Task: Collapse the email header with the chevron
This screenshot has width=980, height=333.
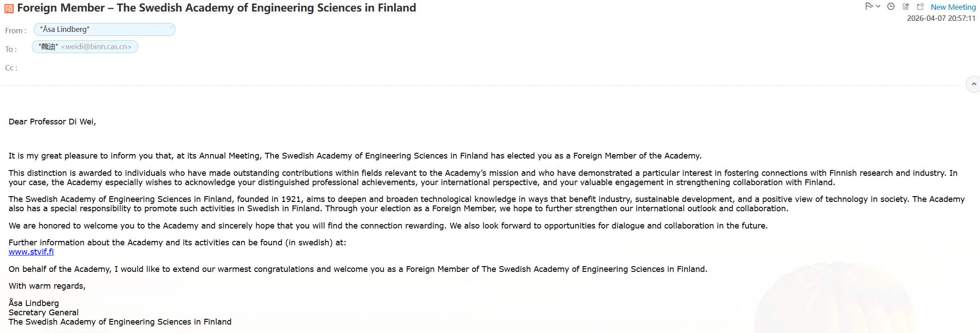Action: [x=973, y=84]
